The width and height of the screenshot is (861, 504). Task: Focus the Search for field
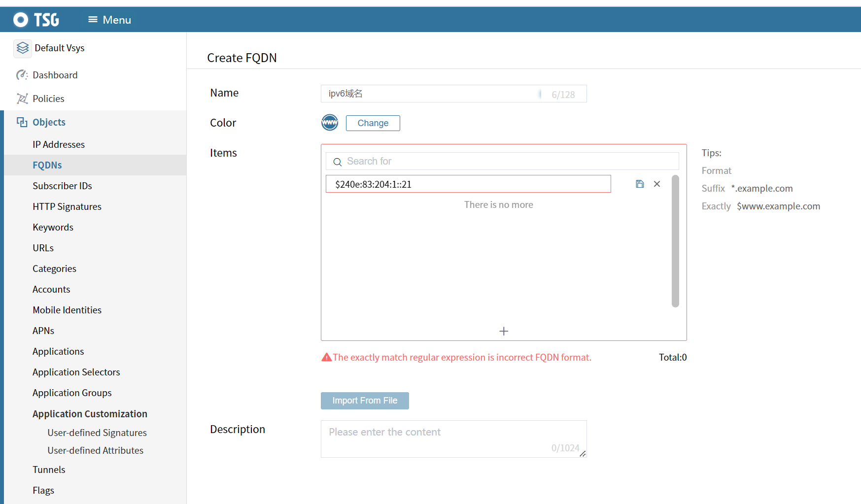pyautogui.click(x=508, y=161)
